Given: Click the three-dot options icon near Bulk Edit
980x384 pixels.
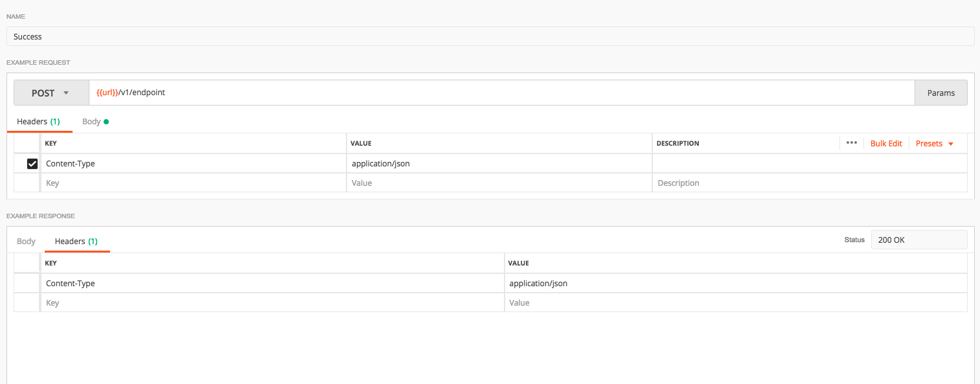Looking at the screenshot, I should coord(851,143).
